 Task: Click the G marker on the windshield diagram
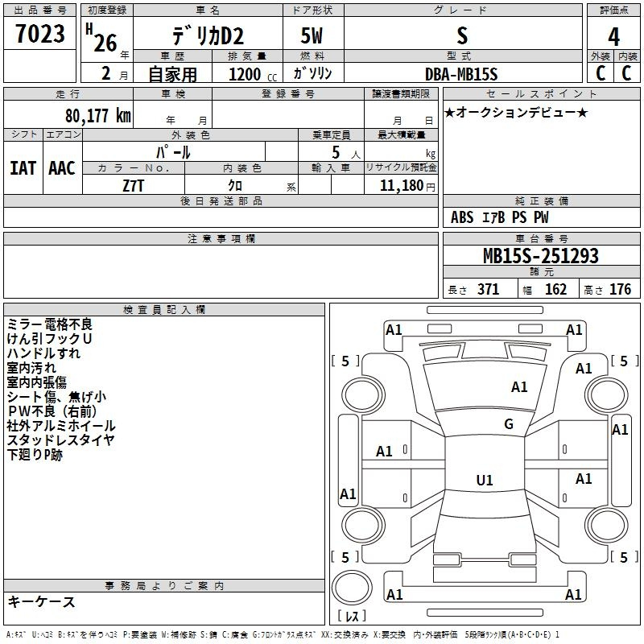pos(508,424)
